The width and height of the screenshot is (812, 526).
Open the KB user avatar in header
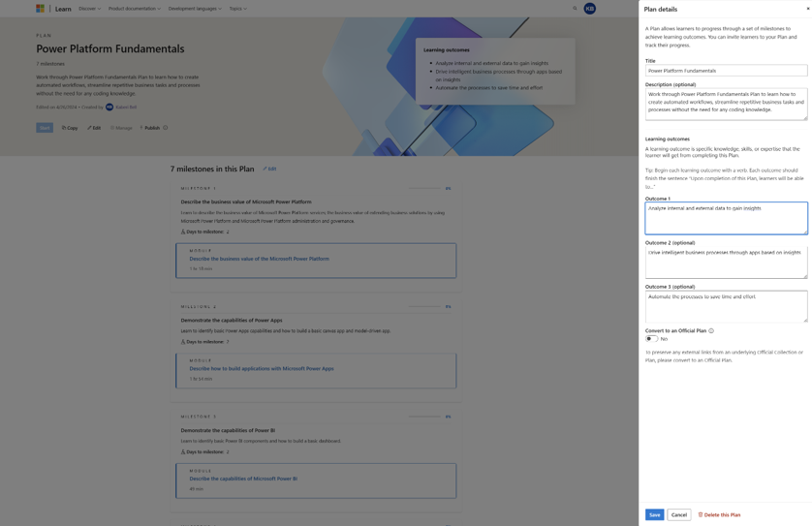coord(589,9)
